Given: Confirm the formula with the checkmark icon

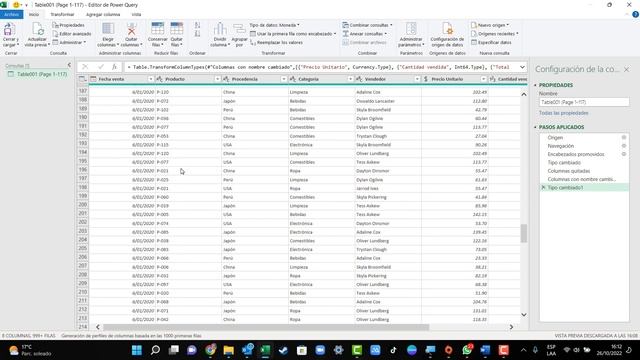Looking at the screenshot, I should 100,67.
